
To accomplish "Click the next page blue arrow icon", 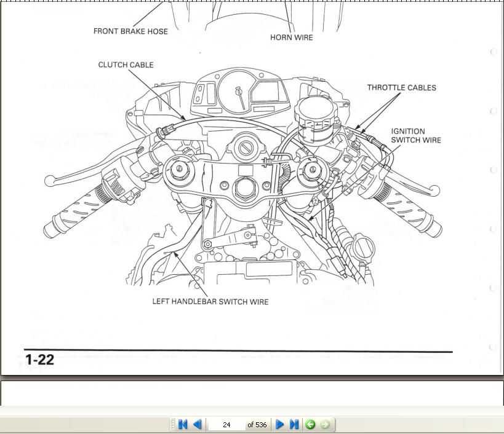I will [280, 424].
